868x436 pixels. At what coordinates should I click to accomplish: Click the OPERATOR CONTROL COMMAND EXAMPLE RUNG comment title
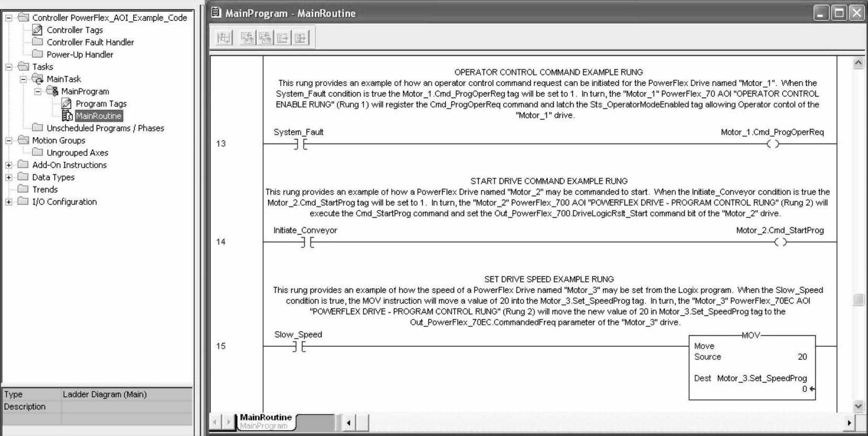pyautogui.click(x=548, y=72)
